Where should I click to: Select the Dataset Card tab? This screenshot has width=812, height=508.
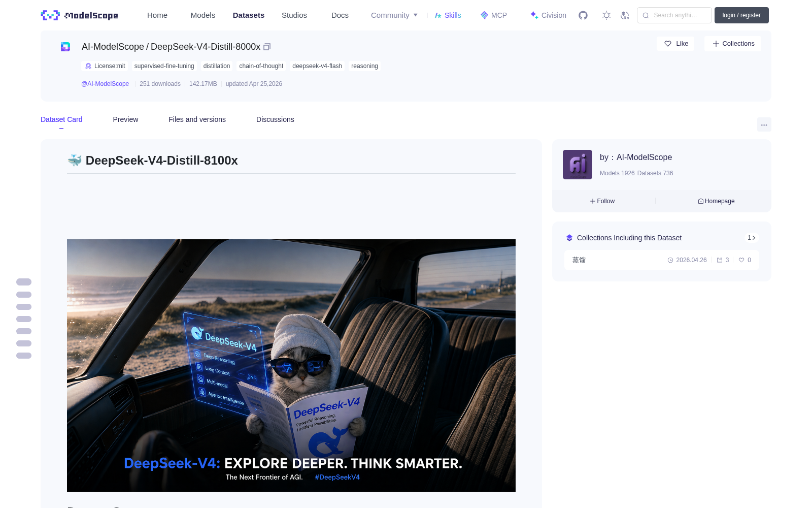(x=61, y=119)
